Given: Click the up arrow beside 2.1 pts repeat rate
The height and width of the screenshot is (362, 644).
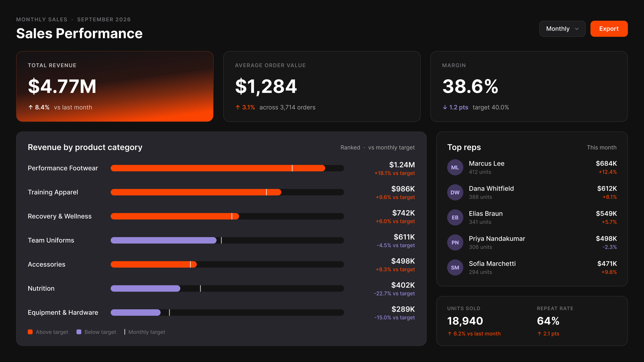Looking at the screenshot, I should point(539,334).
